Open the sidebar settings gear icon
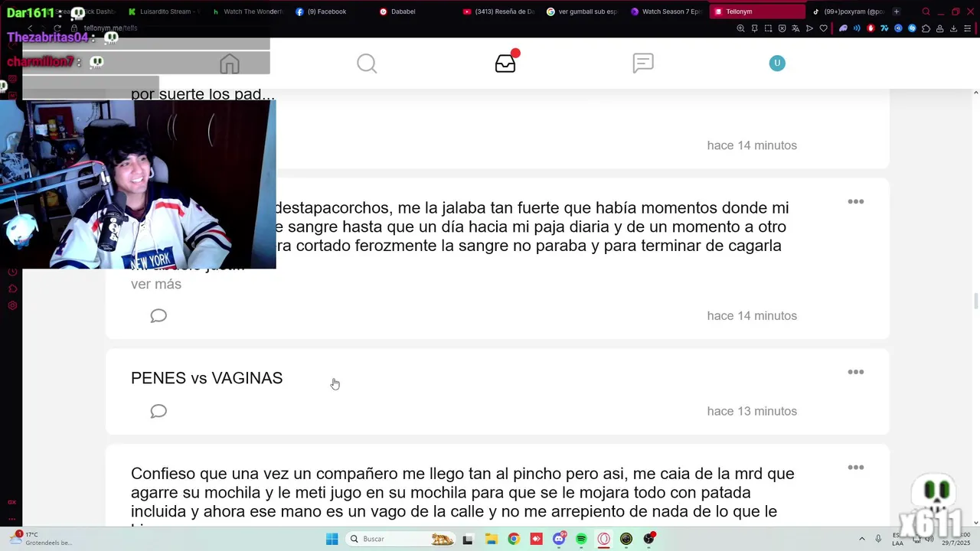Viewport: 980px width, 551px height. tap(12, 305)
